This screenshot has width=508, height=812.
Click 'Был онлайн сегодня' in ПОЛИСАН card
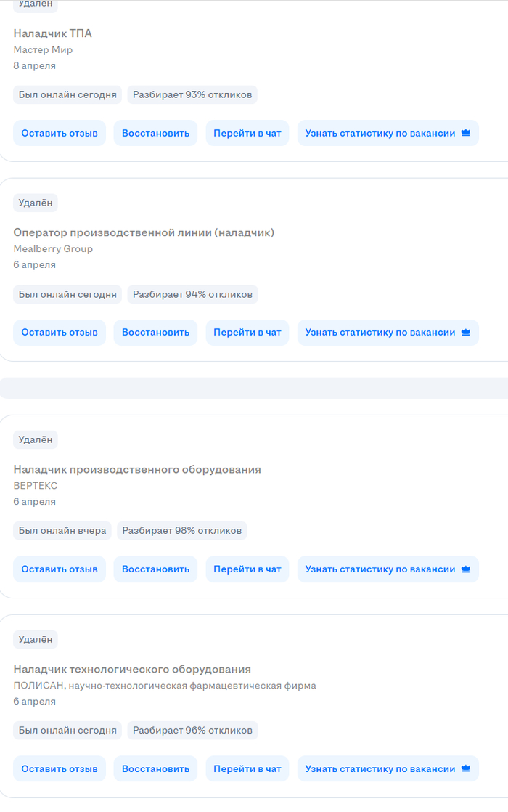(x=67, y=730)
